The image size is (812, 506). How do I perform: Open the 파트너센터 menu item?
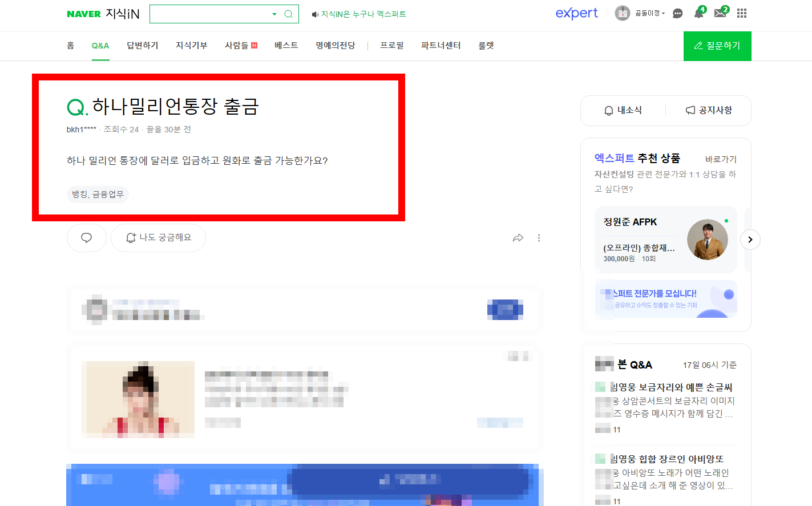tap(441, 46)
